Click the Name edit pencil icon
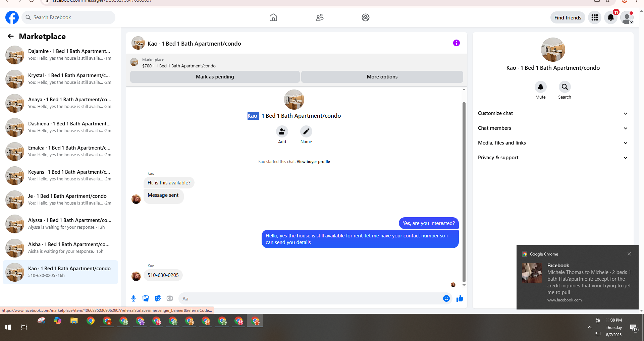644x341 pixels. click(306, 131)
